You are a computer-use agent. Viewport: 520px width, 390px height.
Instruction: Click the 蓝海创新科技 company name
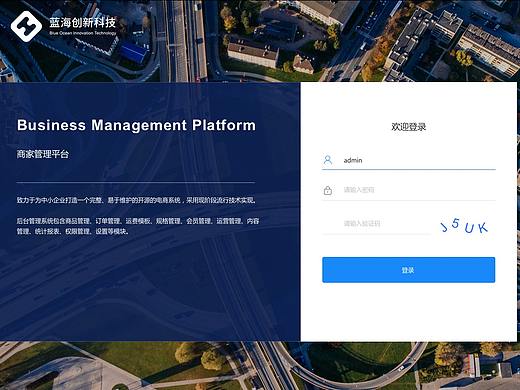(x=83, y=22)
